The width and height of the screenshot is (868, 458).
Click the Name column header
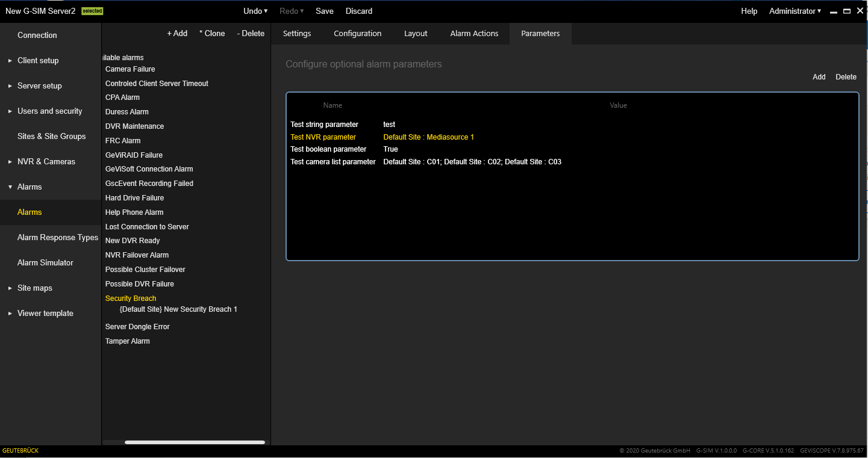tap(333, 105)
